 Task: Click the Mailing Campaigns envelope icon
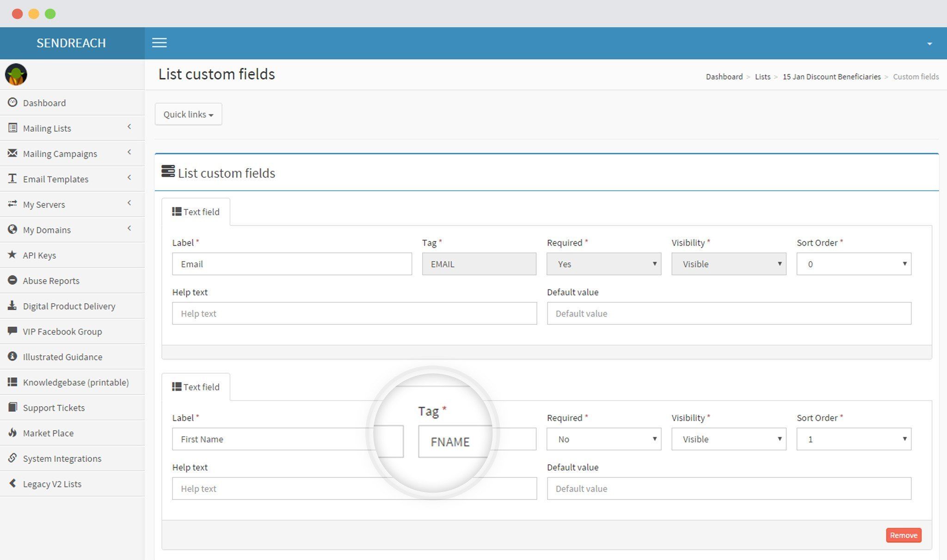pyautogui.click(x=12, y=153)
